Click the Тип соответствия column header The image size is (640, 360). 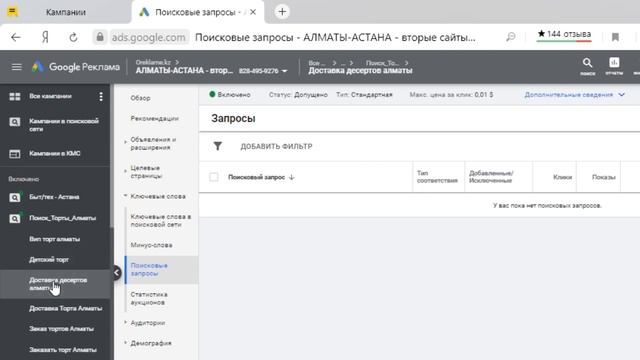pyautogui.click(x=437, y=177)
